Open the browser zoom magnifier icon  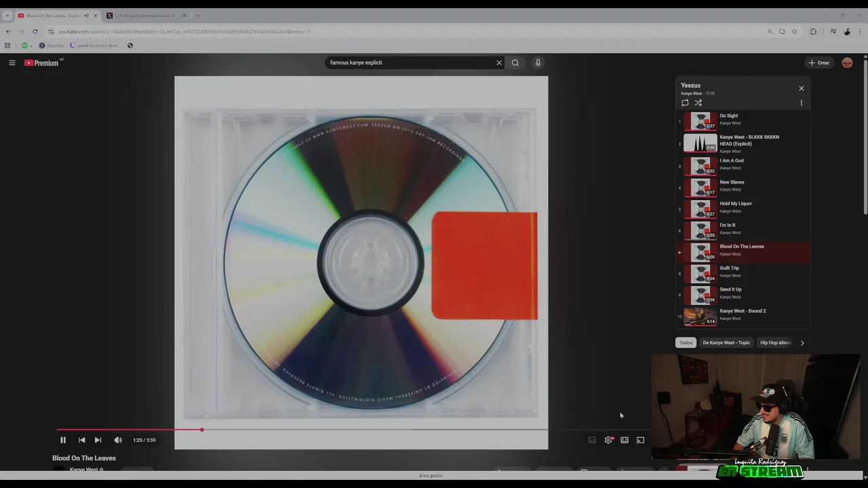click(770, 31)
